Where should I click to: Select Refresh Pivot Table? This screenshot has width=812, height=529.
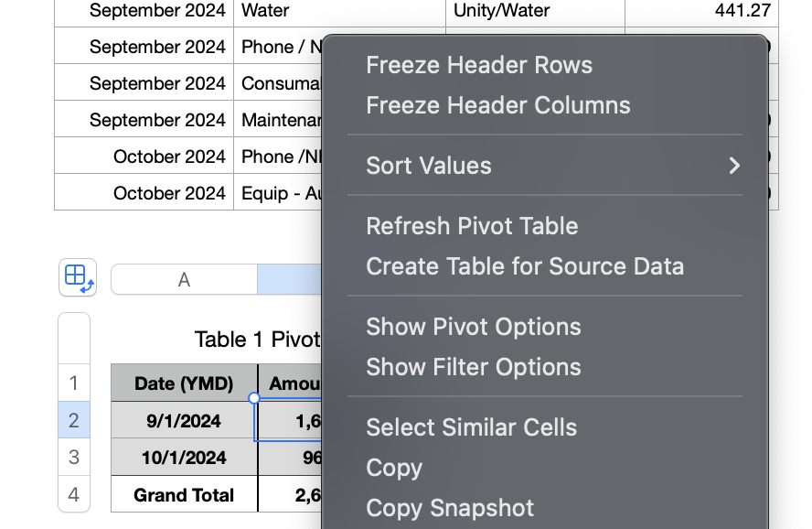(x=472, y=226)
